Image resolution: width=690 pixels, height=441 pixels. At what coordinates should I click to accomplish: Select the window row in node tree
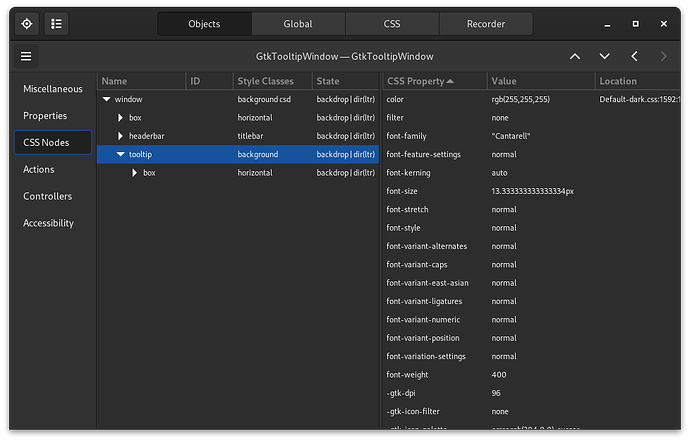[238, 99]
